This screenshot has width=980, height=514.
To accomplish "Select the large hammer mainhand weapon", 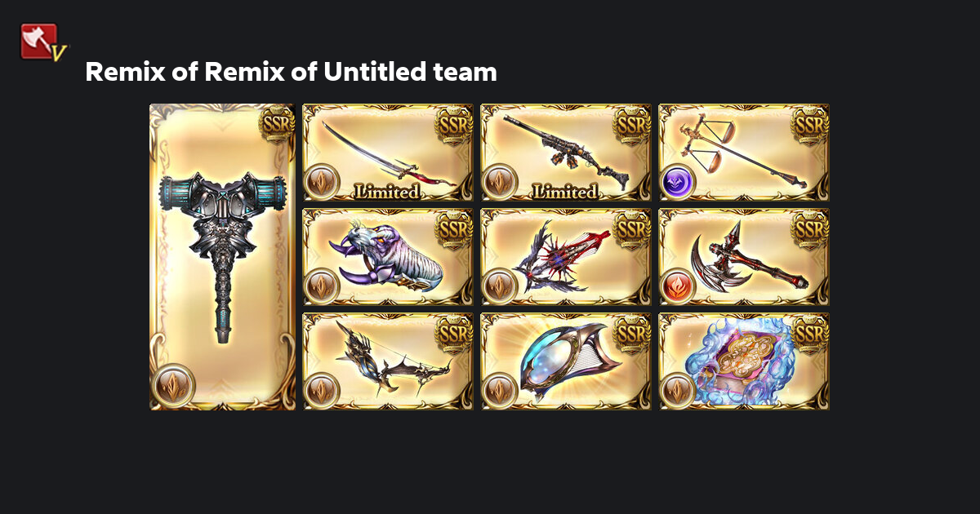I will click(x=222, y=257).
